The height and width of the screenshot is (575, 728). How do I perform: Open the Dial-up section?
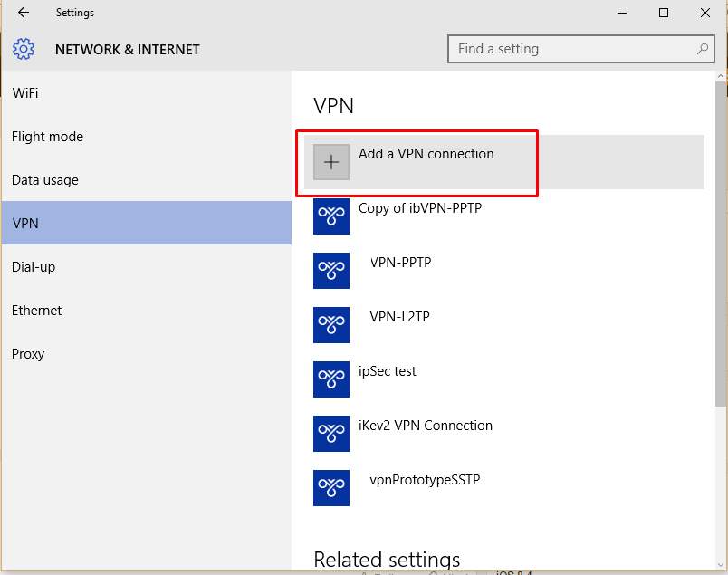click(x=147, y=266)
